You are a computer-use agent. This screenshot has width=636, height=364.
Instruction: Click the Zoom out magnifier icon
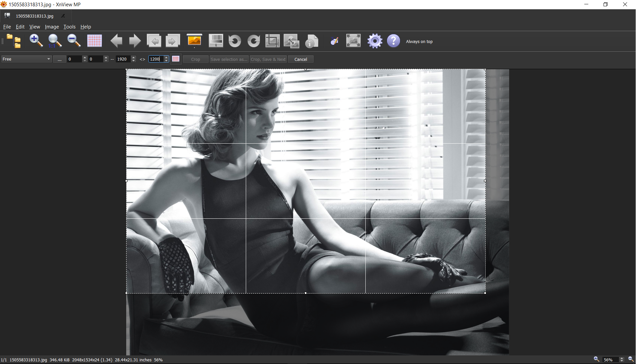click(74, 41)
